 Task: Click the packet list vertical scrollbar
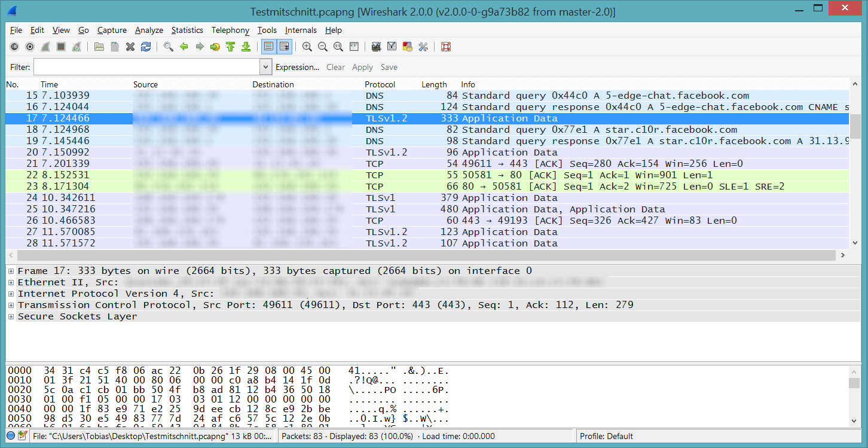(x=855, y=164)
